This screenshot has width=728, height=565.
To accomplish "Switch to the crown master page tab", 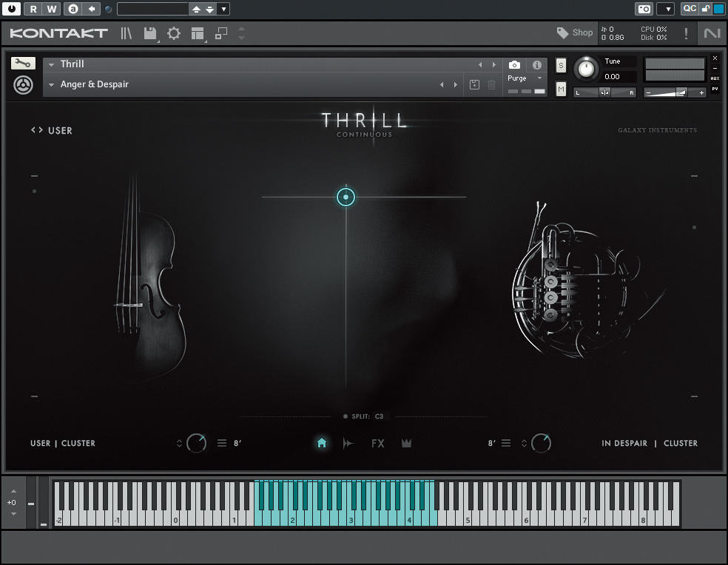I will tap(406, 444).
